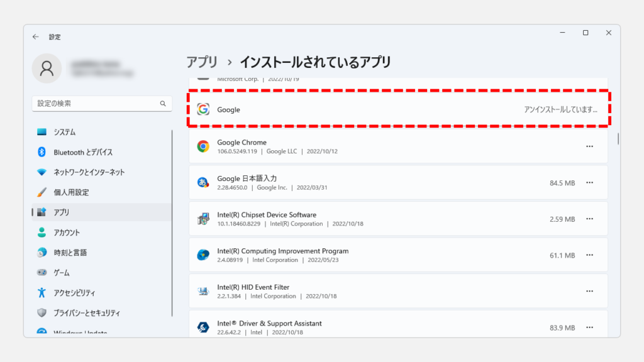Expand options menu for Intel(R) Chipset Device Software
Image resolution: width=644 pixels, height=362 pixels.
(589, 219)
